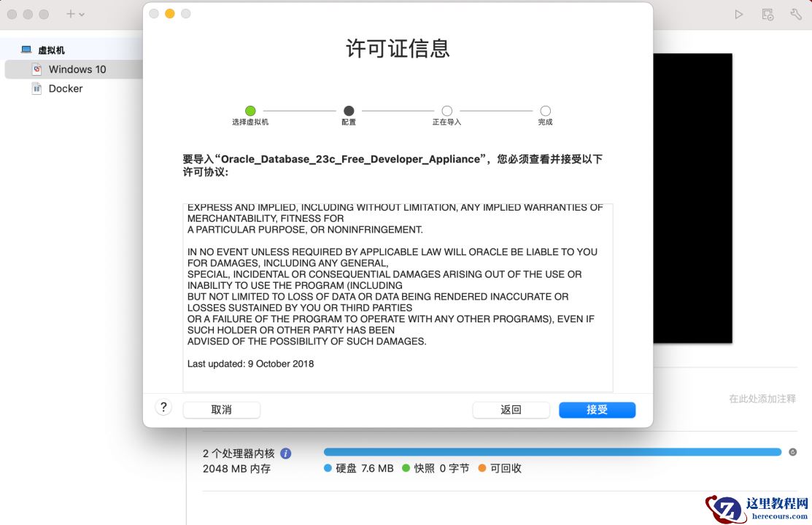
Task: Click the orange 可回收 legend dot
Action: [x=482, y=468]
